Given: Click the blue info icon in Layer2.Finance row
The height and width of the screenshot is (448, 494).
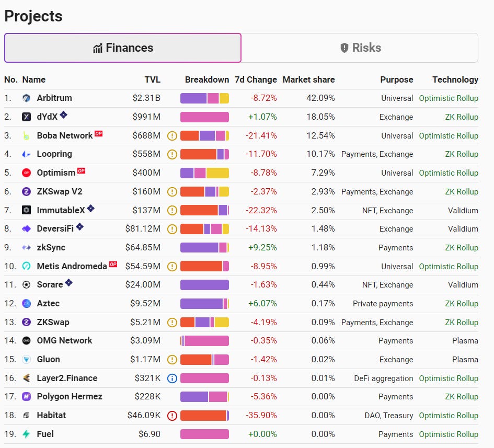Looking at the screenshot, I should click(x=172, y=378).
